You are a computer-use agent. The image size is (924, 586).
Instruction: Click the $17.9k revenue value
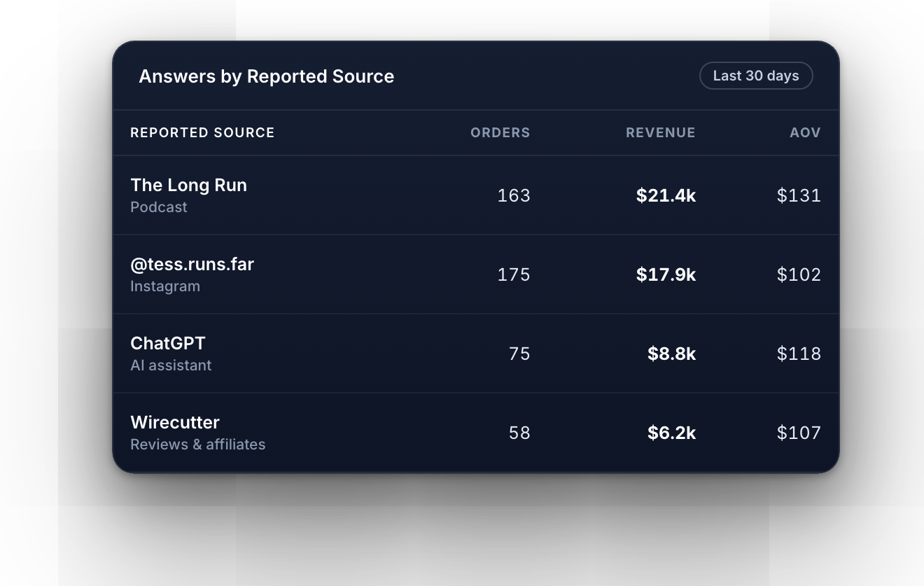tap(666, 274)
